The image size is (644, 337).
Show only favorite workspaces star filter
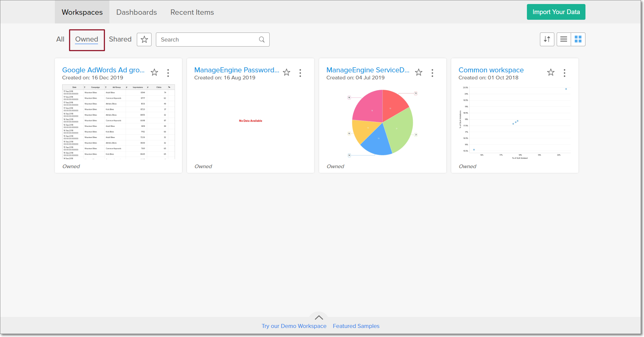coord(144,40)
